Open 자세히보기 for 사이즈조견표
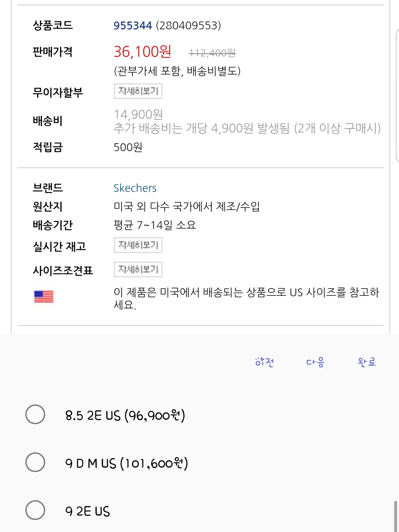 point(138,270)
